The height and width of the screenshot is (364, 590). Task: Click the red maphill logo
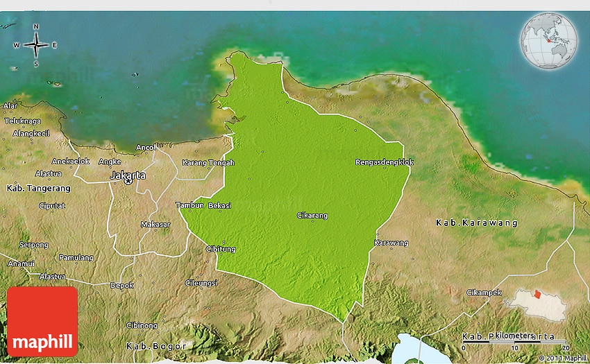[42, 322]
